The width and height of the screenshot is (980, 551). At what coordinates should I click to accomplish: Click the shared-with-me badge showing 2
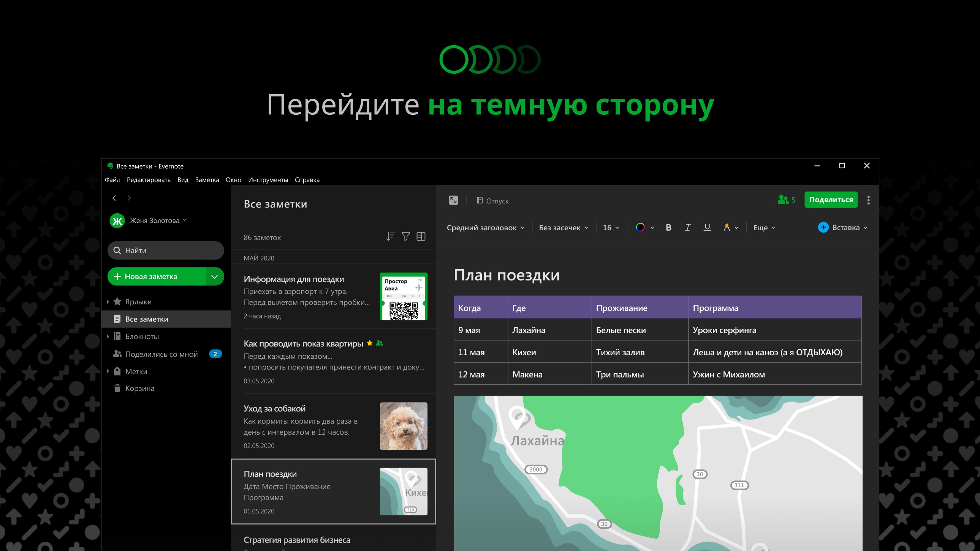[215, 354]
